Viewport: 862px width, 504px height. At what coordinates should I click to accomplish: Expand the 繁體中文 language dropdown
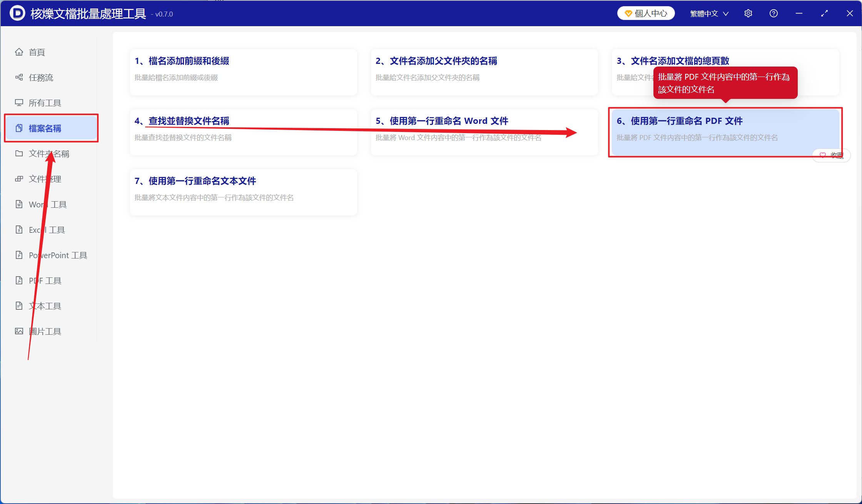pyautogui.click(x=709, y=13)
